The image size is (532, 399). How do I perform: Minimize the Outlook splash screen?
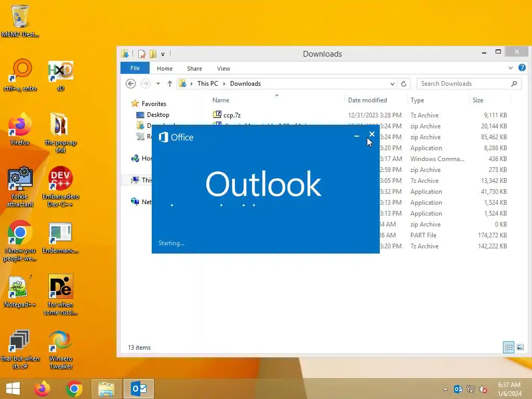356,136
